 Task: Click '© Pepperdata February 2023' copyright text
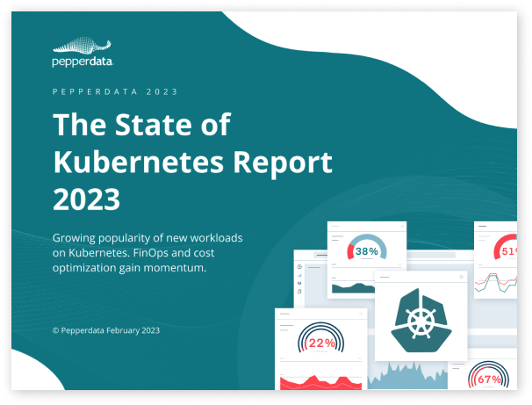point(106,330)
